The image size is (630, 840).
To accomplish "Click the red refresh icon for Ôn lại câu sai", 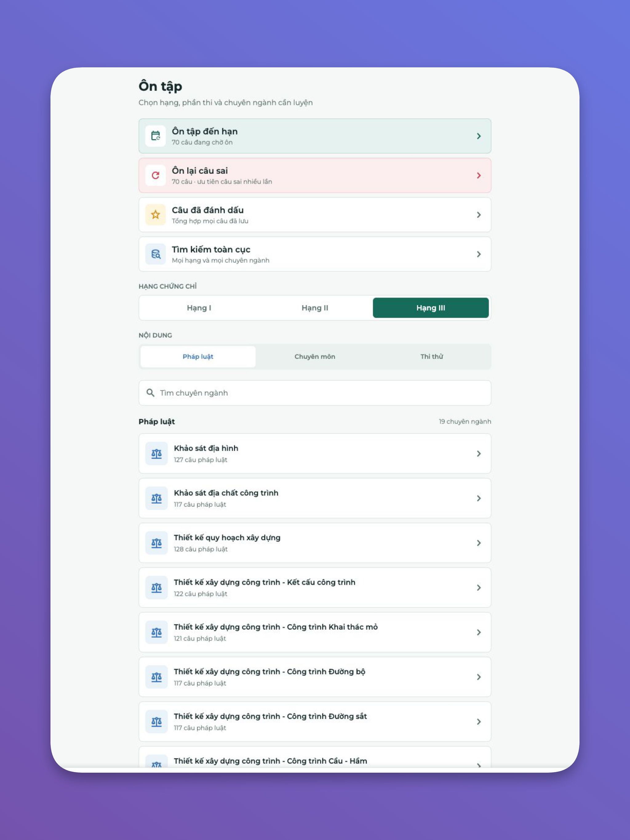I will pos(155,176).
